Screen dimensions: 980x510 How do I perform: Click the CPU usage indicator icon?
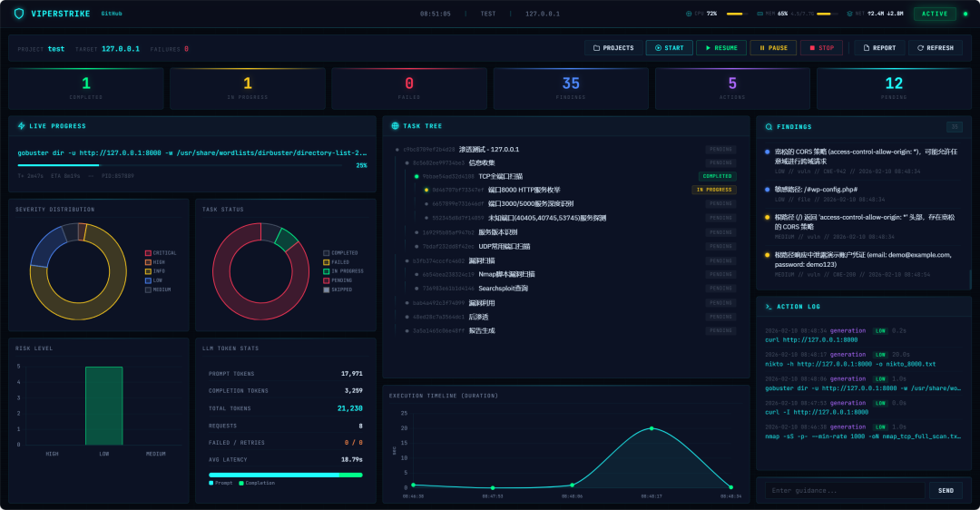click(x=689, y=14)
